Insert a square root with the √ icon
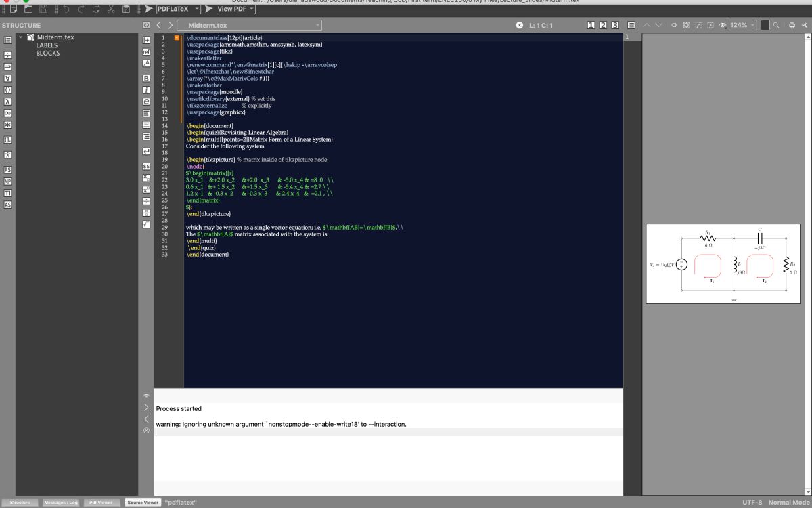Viewport: 812px width, 508px height. (x=146, y=224)
